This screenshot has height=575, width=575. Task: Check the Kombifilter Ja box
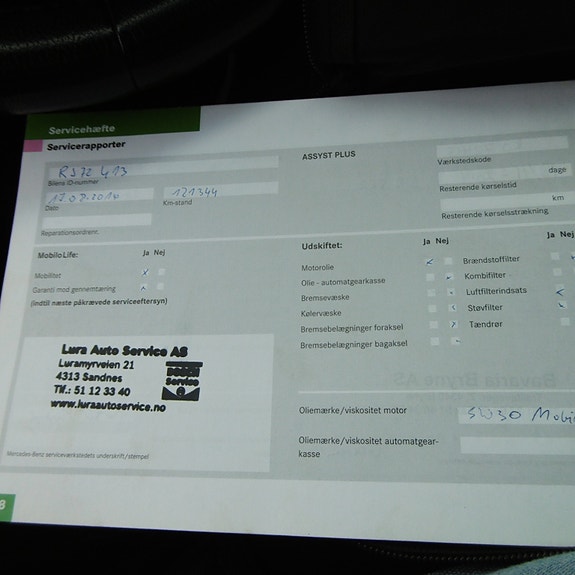click(557, 272)
